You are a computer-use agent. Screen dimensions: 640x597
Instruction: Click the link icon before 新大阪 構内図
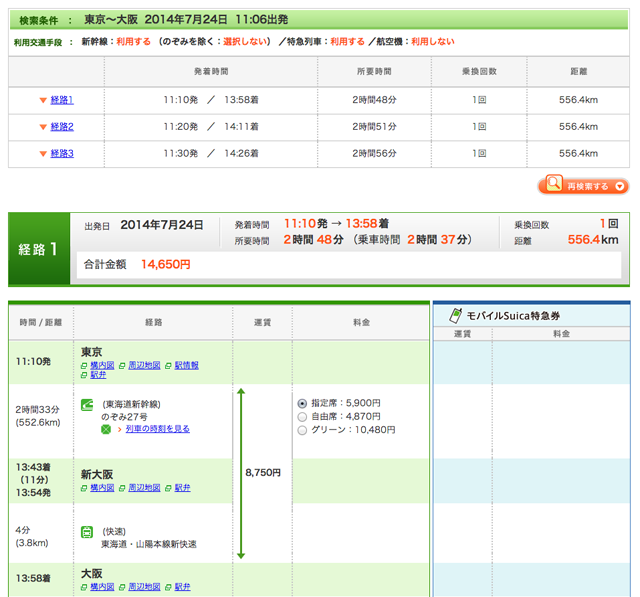84,488
